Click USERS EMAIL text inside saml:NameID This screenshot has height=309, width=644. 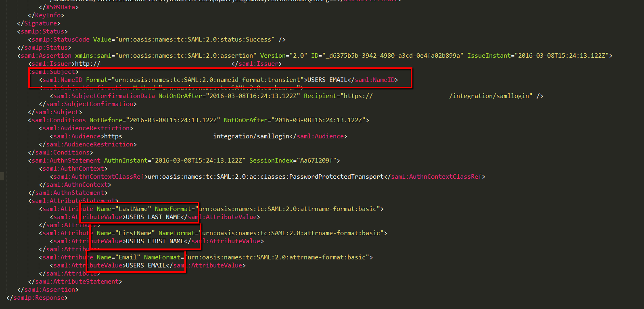pyautogui.click(x=327, y=80)
